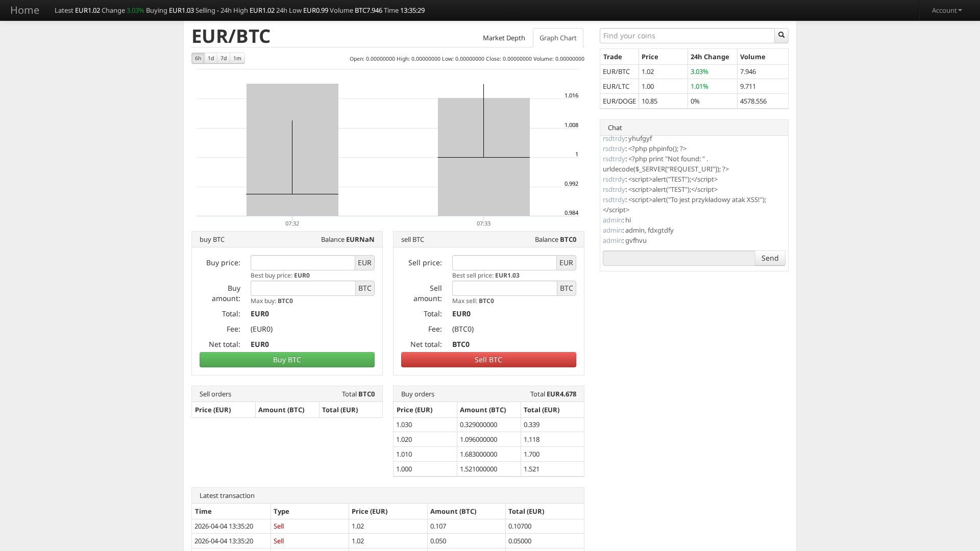The image size is (980, 551).
Task: Click the red Sell BTC button
Action: (x=488, y=360)
